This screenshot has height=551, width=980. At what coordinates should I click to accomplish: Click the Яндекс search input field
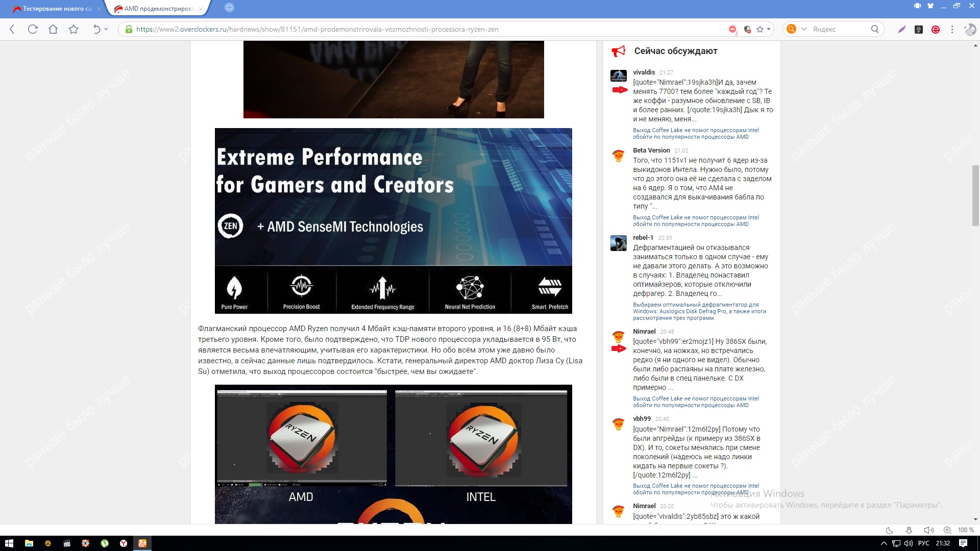[x=837, y=29]
